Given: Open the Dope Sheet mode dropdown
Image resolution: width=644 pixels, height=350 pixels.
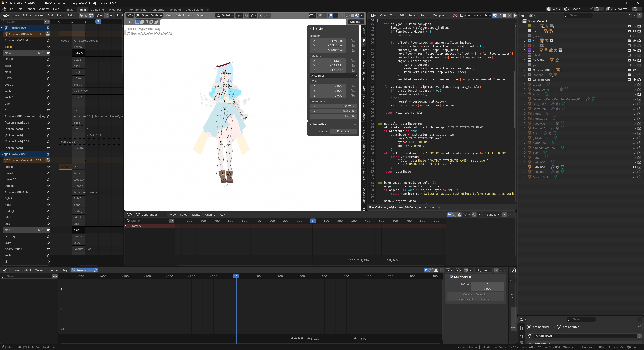Looking at the screenshot, I should tap(151, 215).
